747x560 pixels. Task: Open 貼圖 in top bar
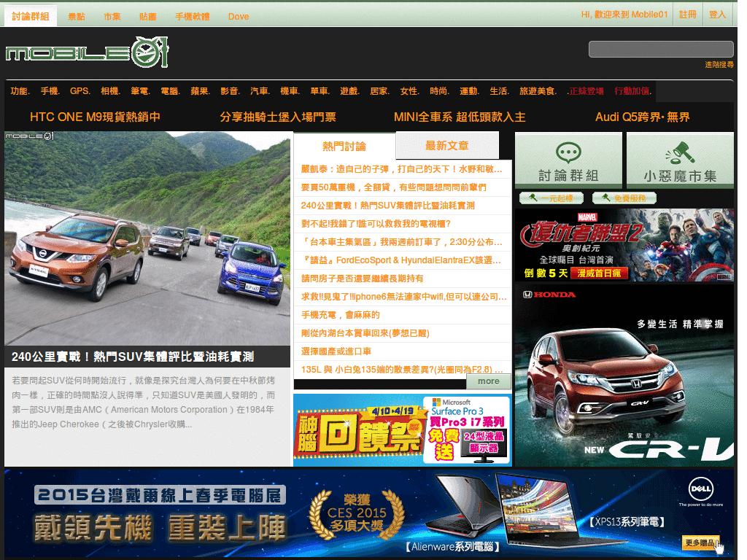click(147, 17)
